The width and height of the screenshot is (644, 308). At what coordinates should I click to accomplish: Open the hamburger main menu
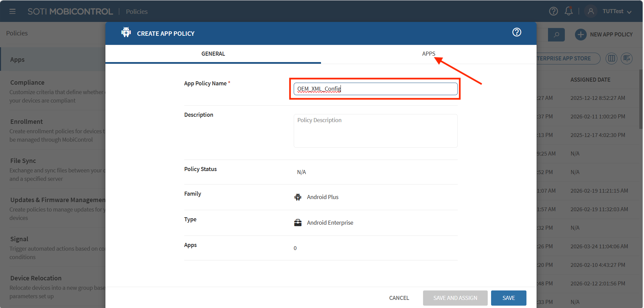pos(12,11)
